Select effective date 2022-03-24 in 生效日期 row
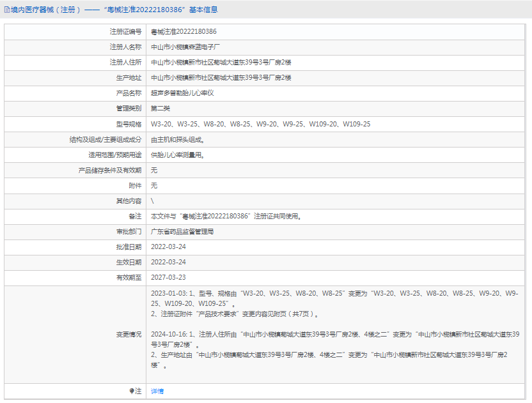Screen dimensions: 532x403 click(168, 262)
